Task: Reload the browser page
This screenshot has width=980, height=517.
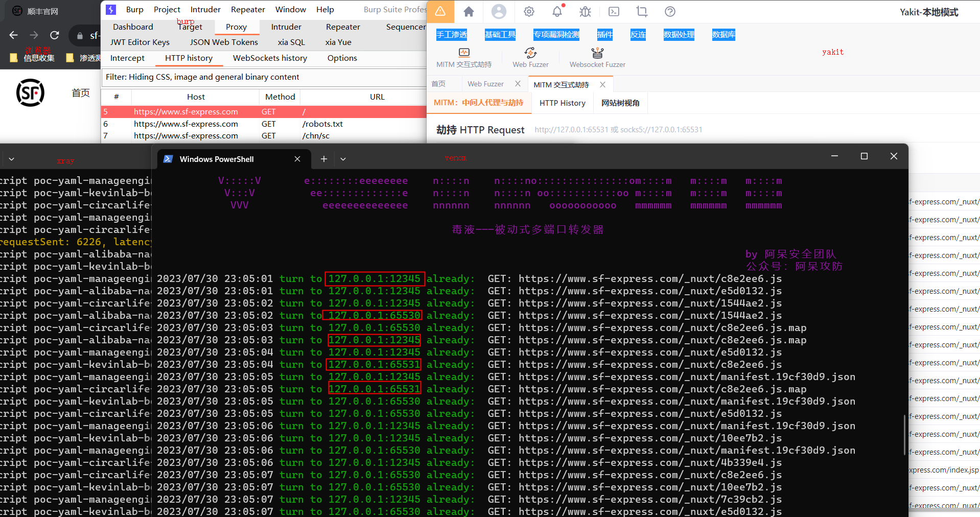Action: (54, 35)
